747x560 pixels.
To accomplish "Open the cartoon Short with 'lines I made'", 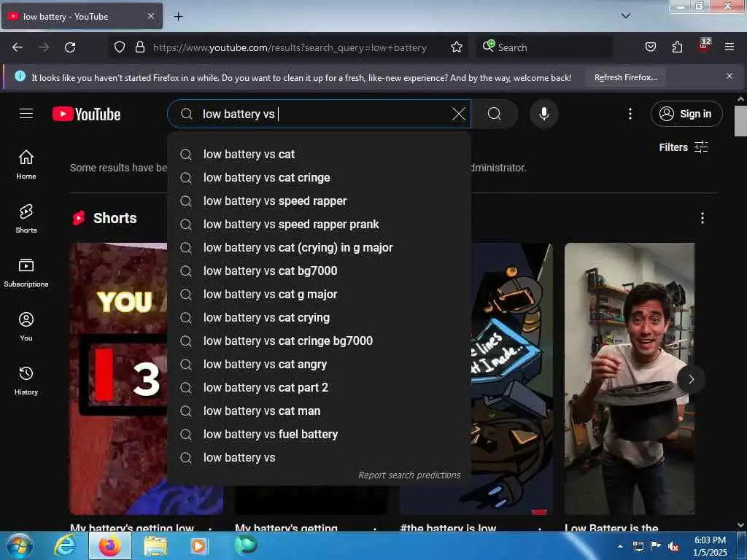I will pyautogui.click(x=512, y=378).
